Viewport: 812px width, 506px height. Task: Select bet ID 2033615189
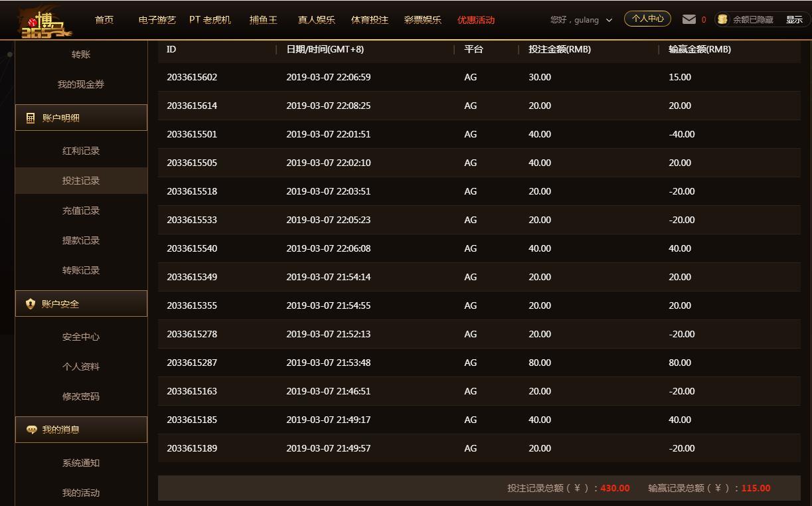[x=192, y=448]
